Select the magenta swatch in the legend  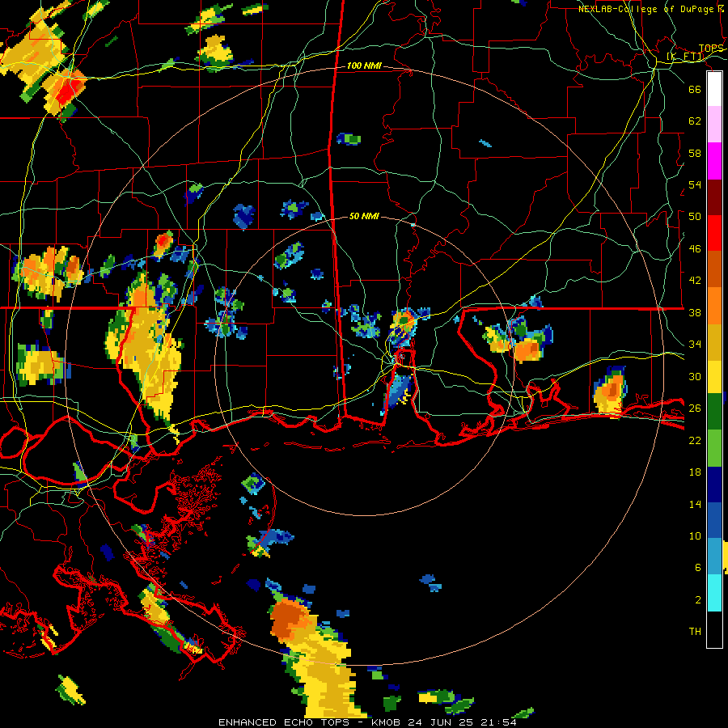point(714,161)
